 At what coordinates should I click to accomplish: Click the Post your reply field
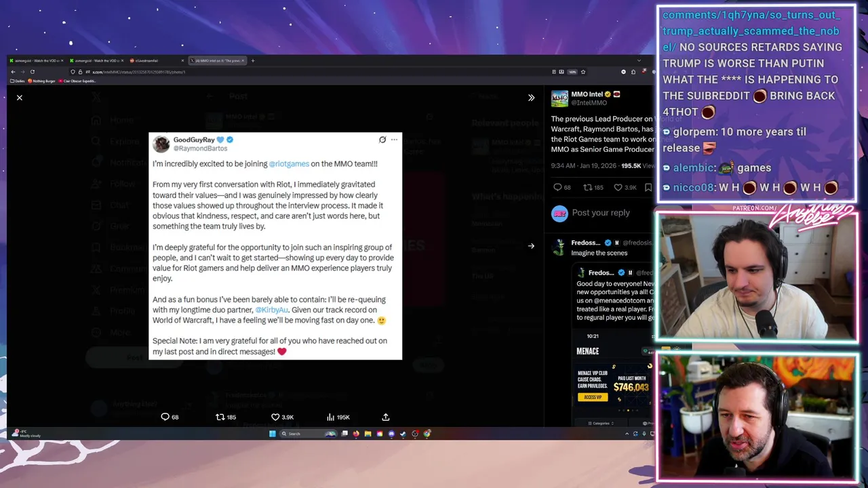pyautogui.click(x=601, y=213)
